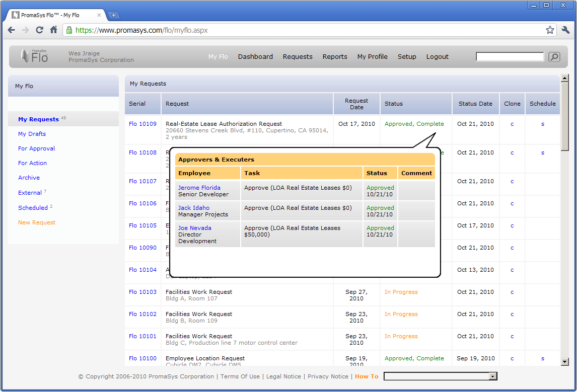Close the PromaSys Flo browser tab
This screenshot has height=392, width=577.
(99, 15)
